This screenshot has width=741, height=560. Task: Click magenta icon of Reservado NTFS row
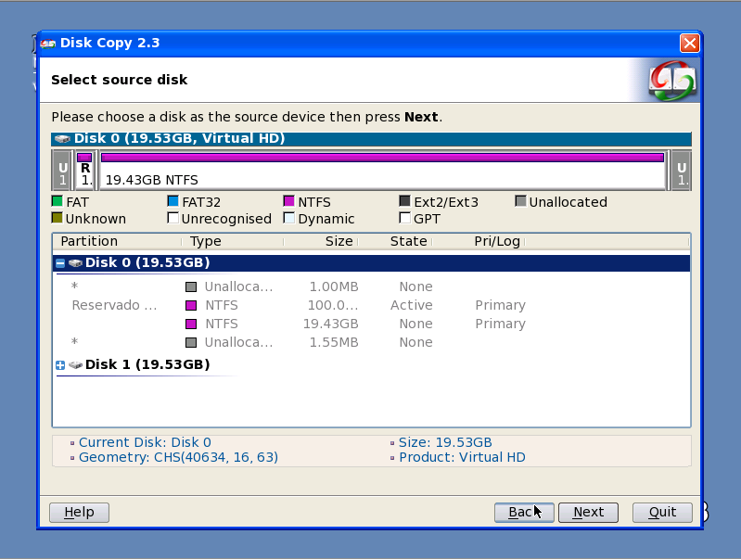click(191, 305)
